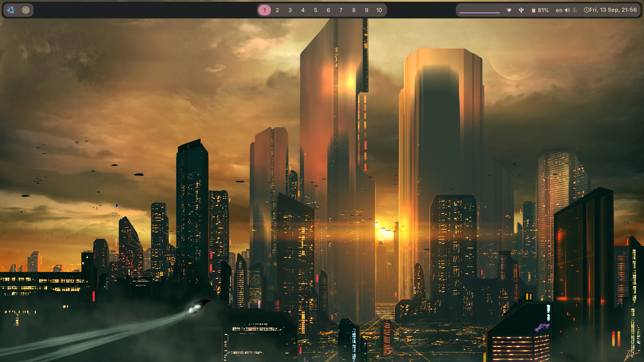Switch to workspace 10
The height and width of the screenshot is (362, 644).
(379, 10)
